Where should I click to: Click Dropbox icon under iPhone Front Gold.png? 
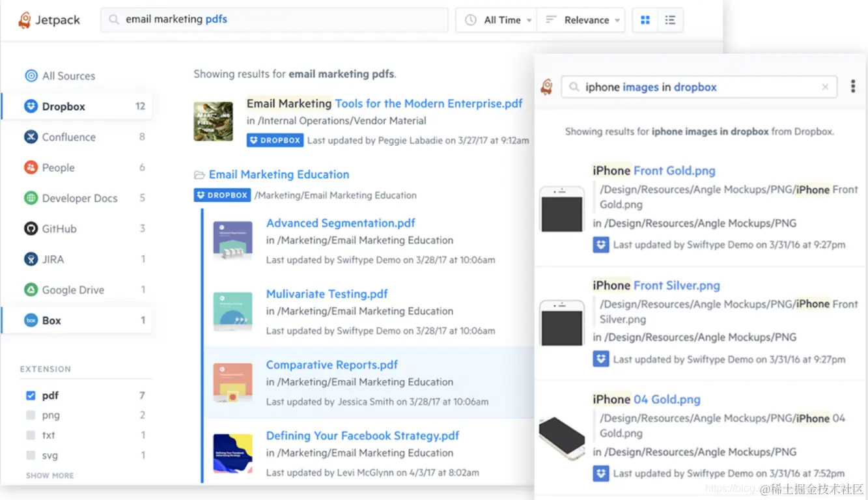click(601, 245)
